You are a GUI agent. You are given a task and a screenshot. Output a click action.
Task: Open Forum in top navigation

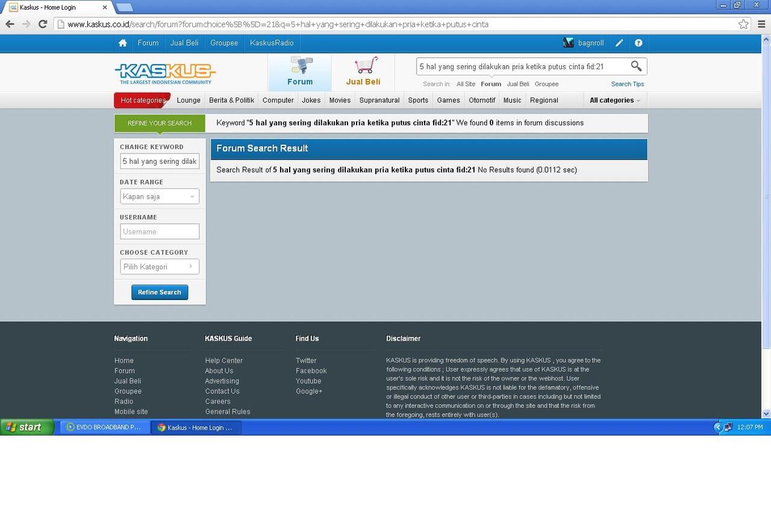(x=148, y=43)
